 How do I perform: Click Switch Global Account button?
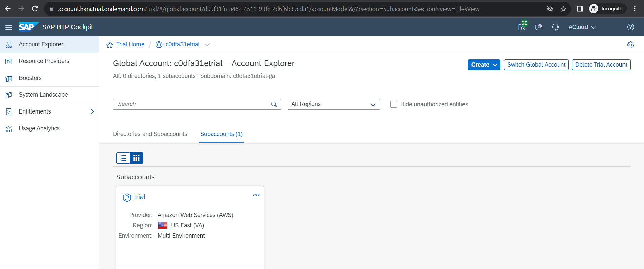pos(536,65)
